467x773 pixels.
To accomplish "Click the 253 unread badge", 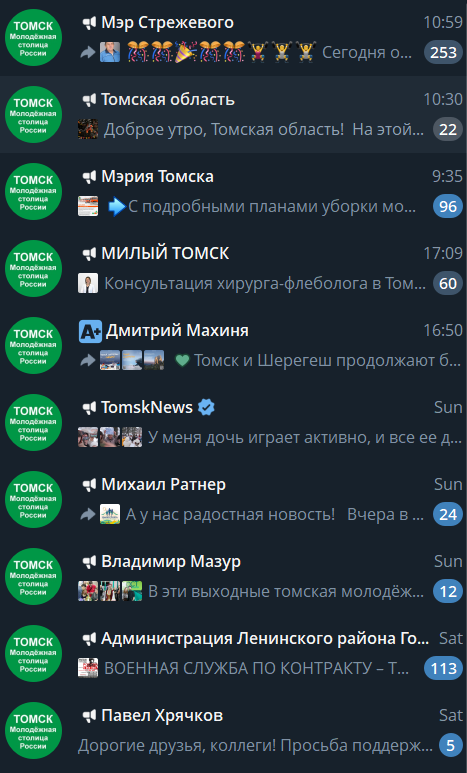I will click(x=443, y=52).
